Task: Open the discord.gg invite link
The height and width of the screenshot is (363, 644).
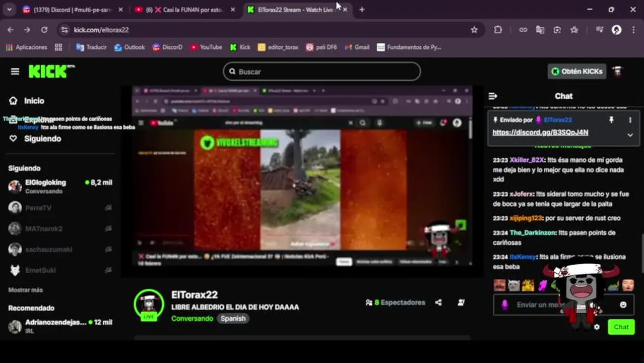Action: (540, 133)
